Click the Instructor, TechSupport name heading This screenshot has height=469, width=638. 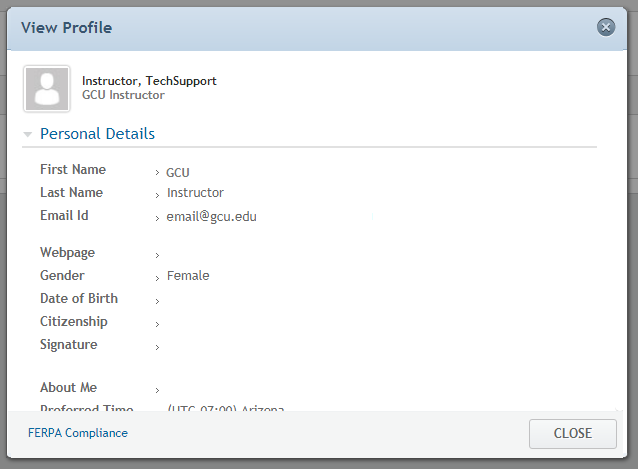(x=149, y=81)
